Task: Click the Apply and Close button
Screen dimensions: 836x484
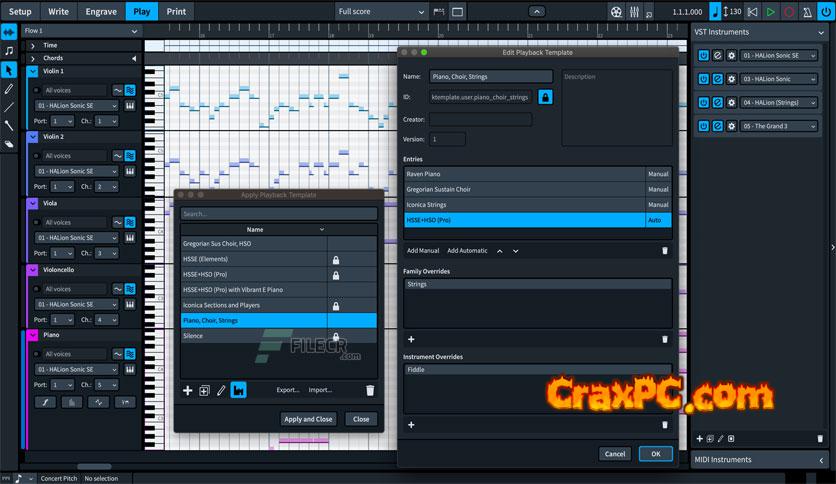Action: (x=308, y=419)
